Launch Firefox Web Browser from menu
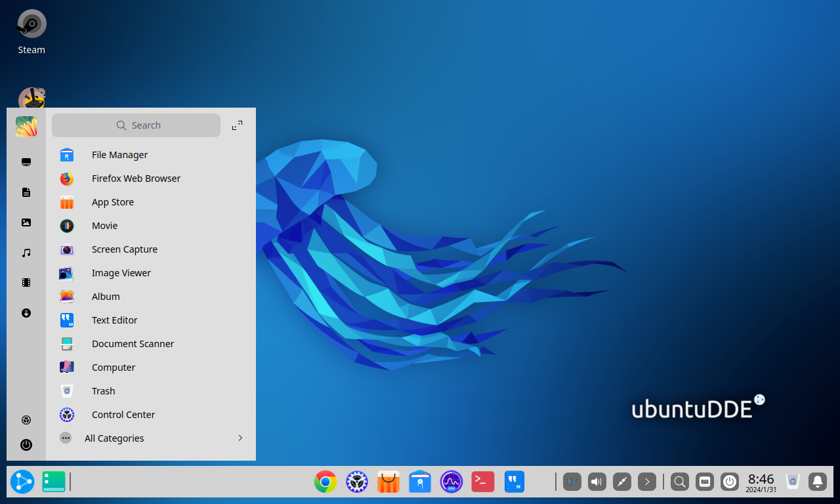The height and width of the screenshot is (504, 840). tap(150, 178)
